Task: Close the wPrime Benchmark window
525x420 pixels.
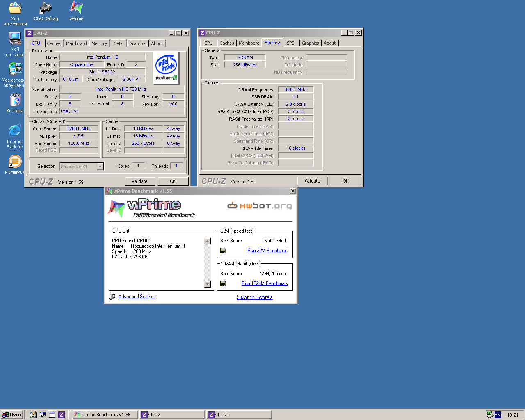Action: [293, 191]
